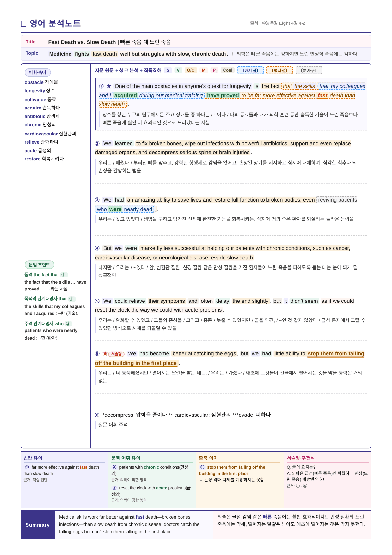Click green highlighted 'acquired' in sentence ①
This screenshot has width=392, height=555.
point(126,95)
